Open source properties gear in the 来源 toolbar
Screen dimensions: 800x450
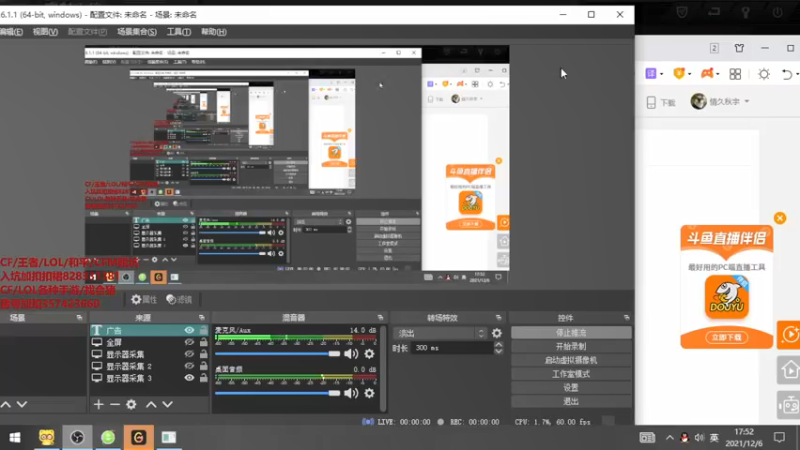[131, 405]
